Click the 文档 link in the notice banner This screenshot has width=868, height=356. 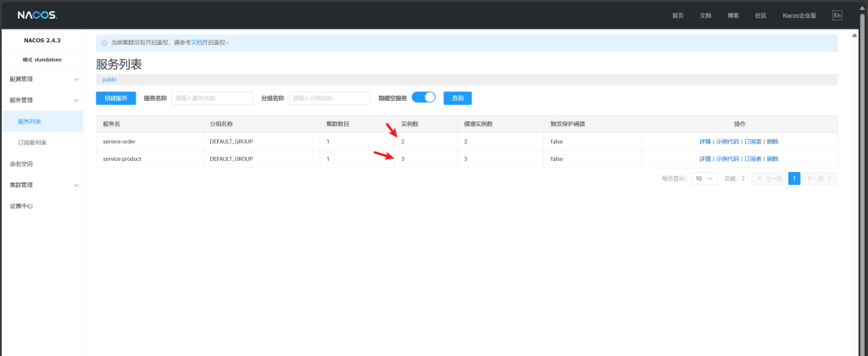pos(197,42)
